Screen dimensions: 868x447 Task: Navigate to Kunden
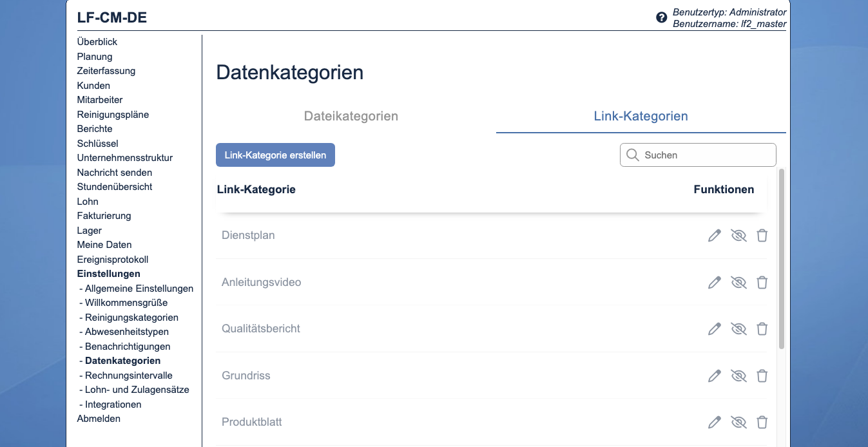(x=93, y=86)
